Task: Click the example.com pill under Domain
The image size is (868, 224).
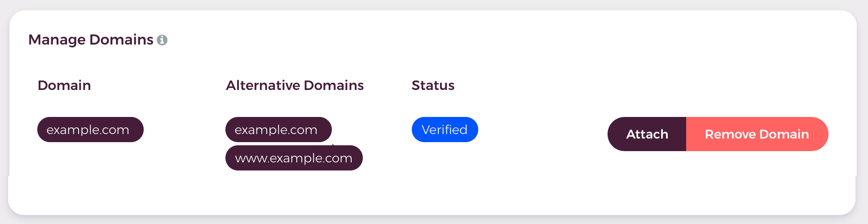Action: pos(90,130)
